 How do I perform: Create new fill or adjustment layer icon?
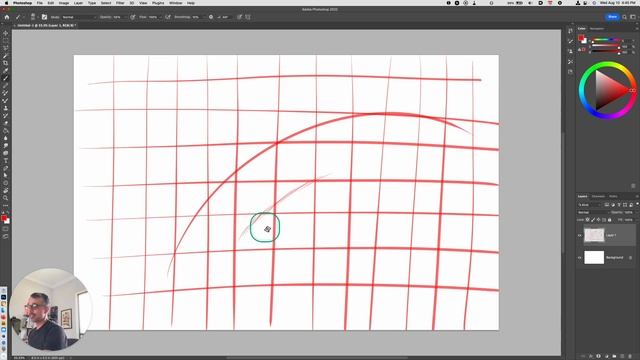pyautogui.click(x=607, y=356)
